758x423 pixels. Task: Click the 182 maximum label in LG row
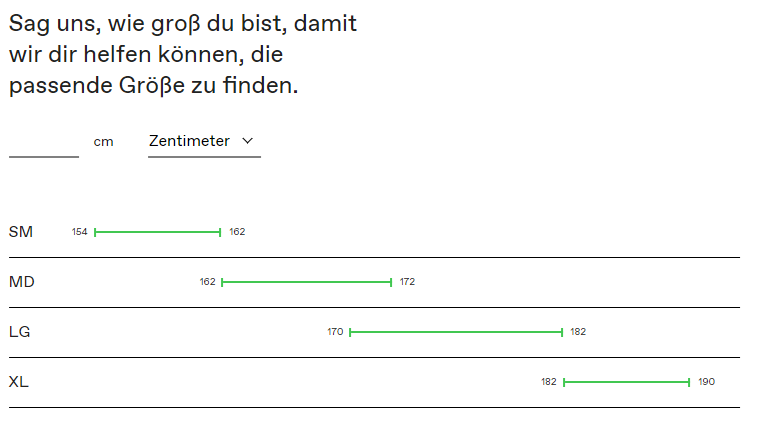(578, 332)
